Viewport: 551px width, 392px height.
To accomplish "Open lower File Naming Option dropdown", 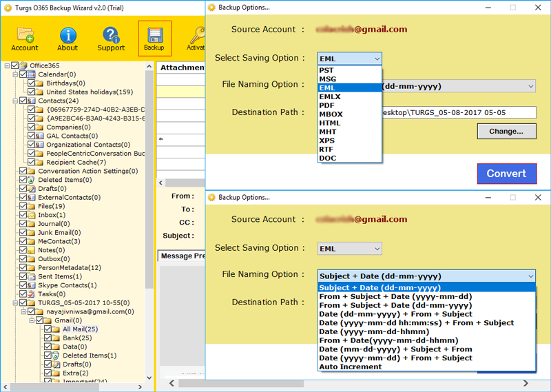I will (426, 276).
